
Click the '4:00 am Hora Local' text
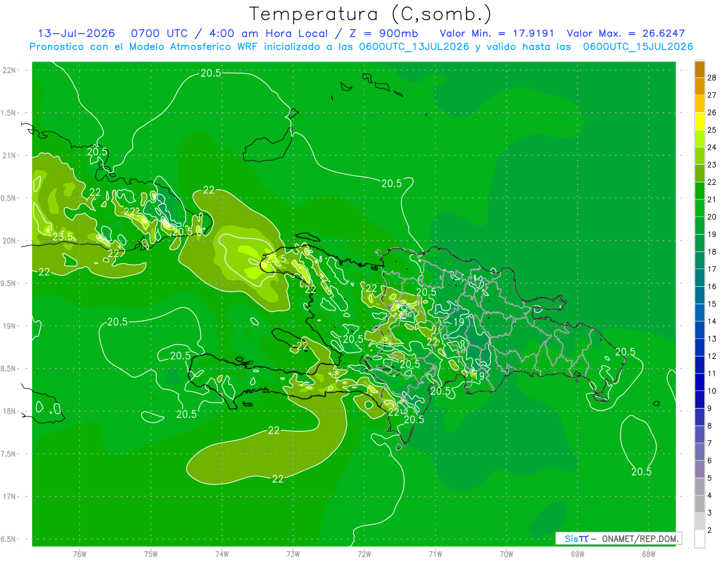[x=269, y=33]
